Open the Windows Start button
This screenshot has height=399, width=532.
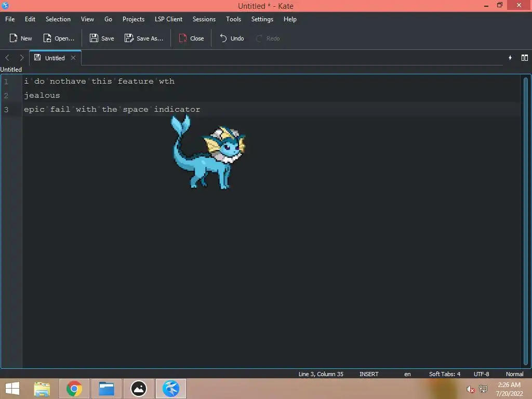[x=12, y=389]
